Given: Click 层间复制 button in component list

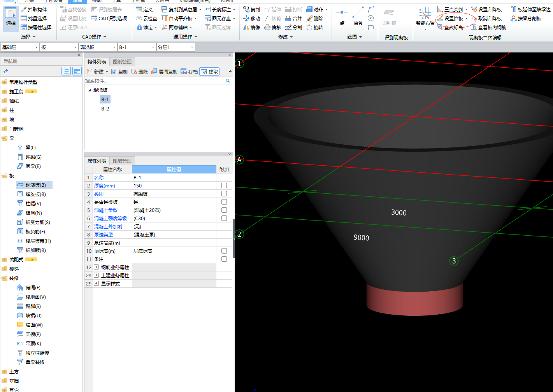Looking at the screenshot, I should click(x=164, y=72).
